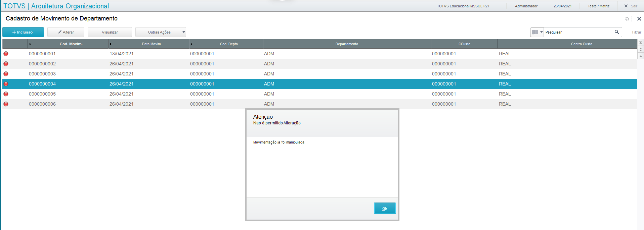
Task: Click the Administrador user label
Action: [526, 6]
